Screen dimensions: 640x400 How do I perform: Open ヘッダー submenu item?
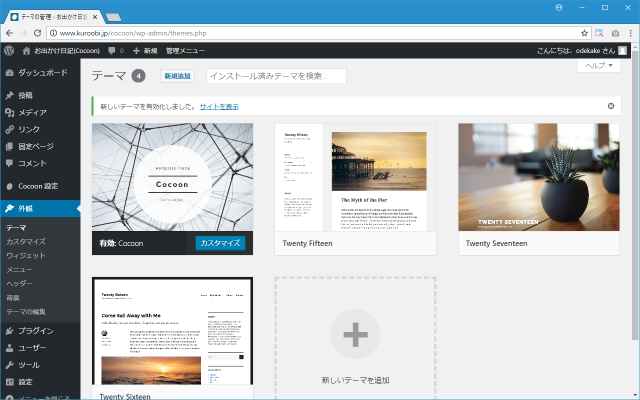tap(19, 283)
